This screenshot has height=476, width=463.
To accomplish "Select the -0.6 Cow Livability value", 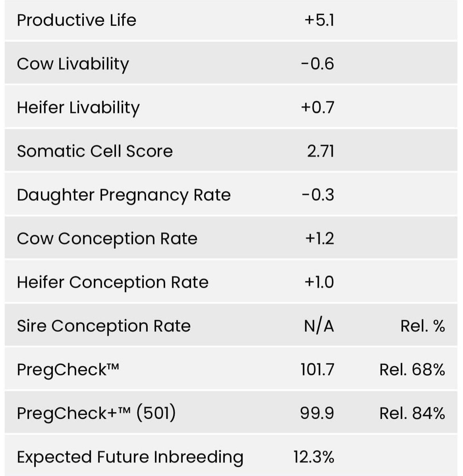I will (318, 64).
